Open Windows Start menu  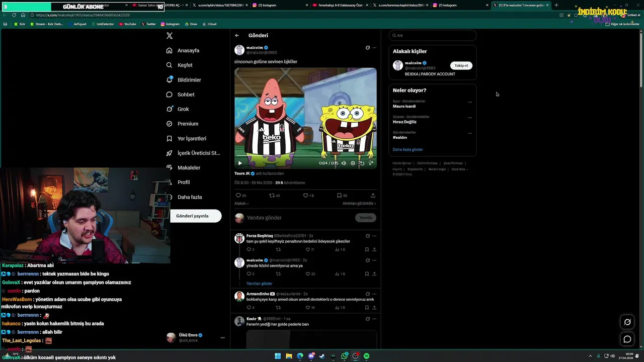click(x=278, y=356)
